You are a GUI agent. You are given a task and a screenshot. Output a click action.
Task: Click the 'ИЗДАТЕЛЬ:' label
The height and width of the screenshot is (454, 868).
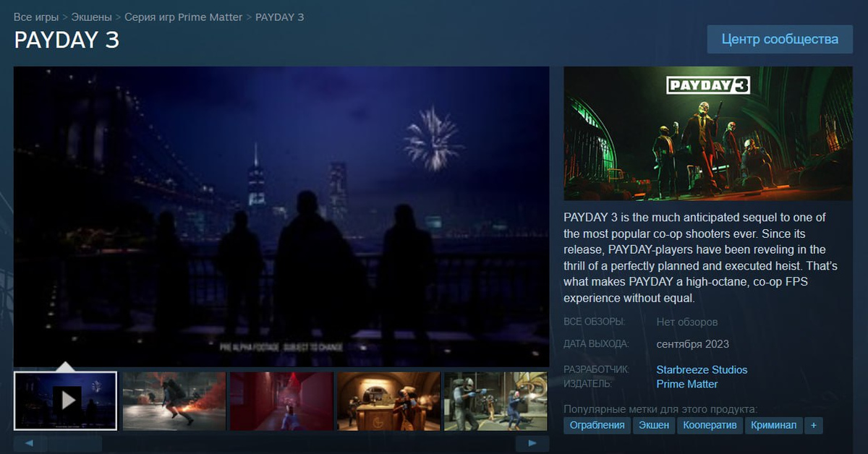(588, 384)
